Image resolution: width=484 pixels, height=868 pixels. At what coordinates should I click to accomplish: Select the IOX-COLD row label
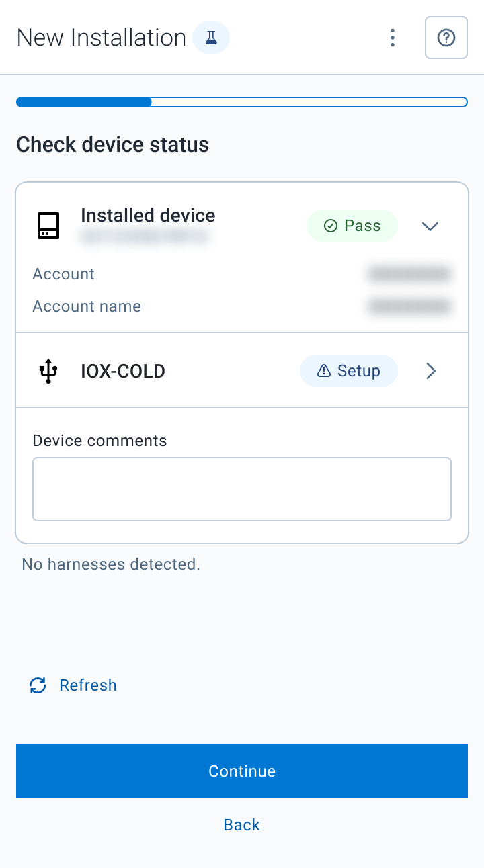[x=123, y=371]
